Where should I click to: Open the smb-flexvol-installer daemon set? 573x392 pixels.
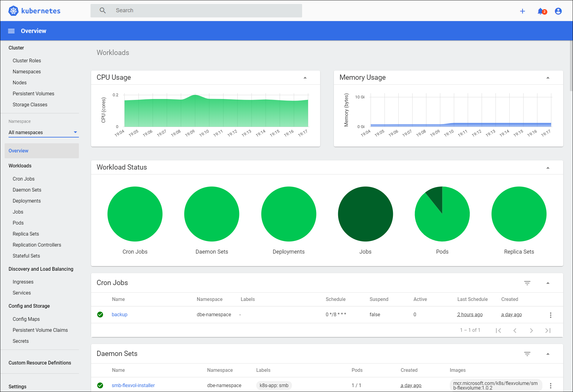[x=133, y=385]
